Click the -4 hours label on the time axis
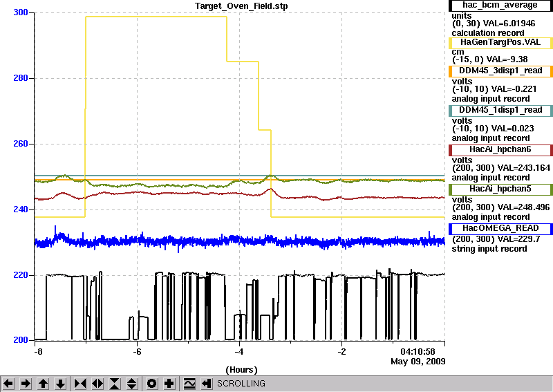Screen dimensions: 553x392 [239, 352]
